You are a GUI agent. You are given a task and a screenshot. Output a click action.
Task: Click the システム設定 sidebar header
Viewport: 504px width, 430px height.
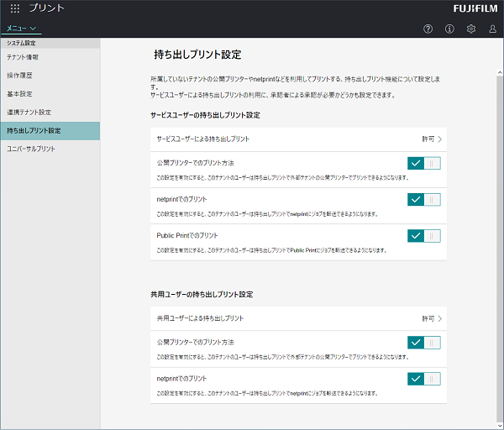tap(50, 43)
